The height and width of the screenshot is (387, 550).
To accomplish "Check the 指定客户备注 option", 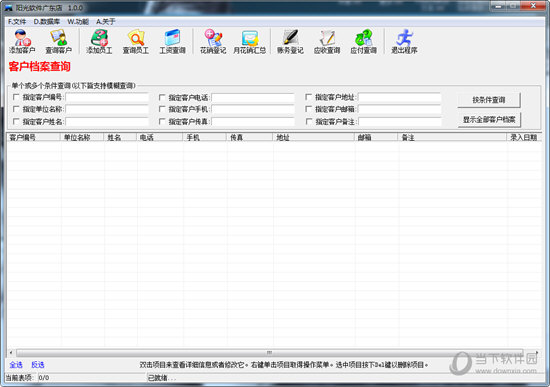I will (309, 121).
